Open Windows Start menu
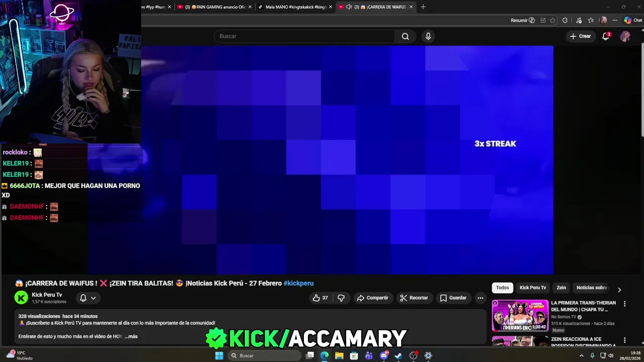 point(219,355)
